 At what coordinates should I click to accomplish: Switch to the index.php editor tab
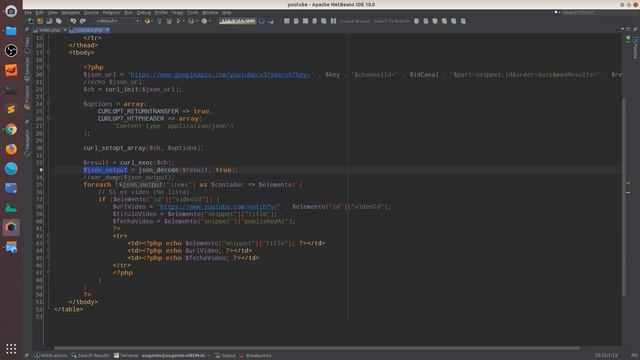[49, 30]
